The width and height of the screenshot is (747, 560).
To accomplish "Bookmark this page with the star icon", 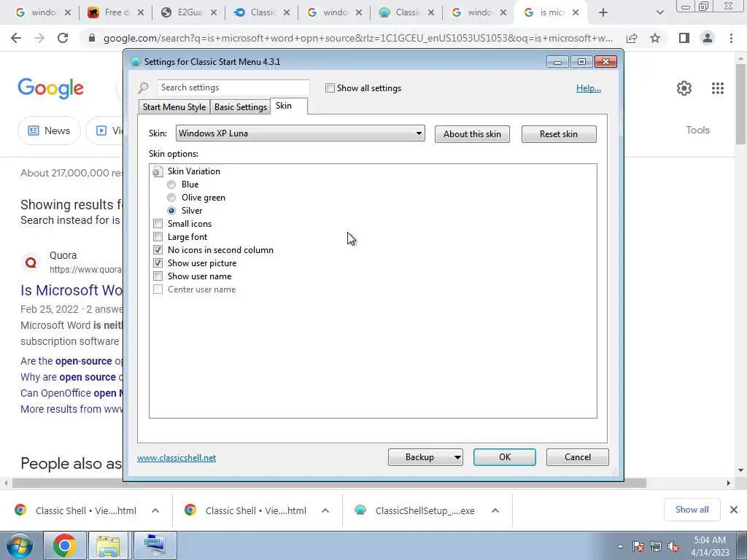I will click(x=655, y=38).
